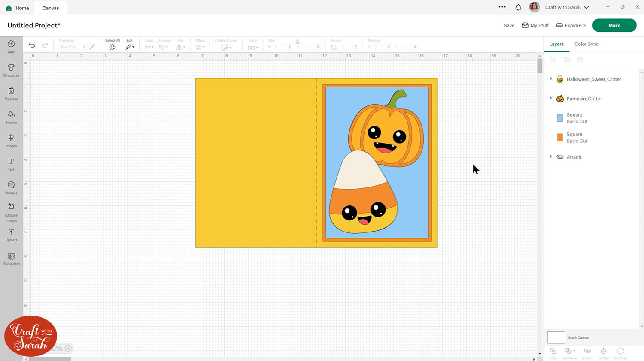Open the Images library

tap(11, 140)
